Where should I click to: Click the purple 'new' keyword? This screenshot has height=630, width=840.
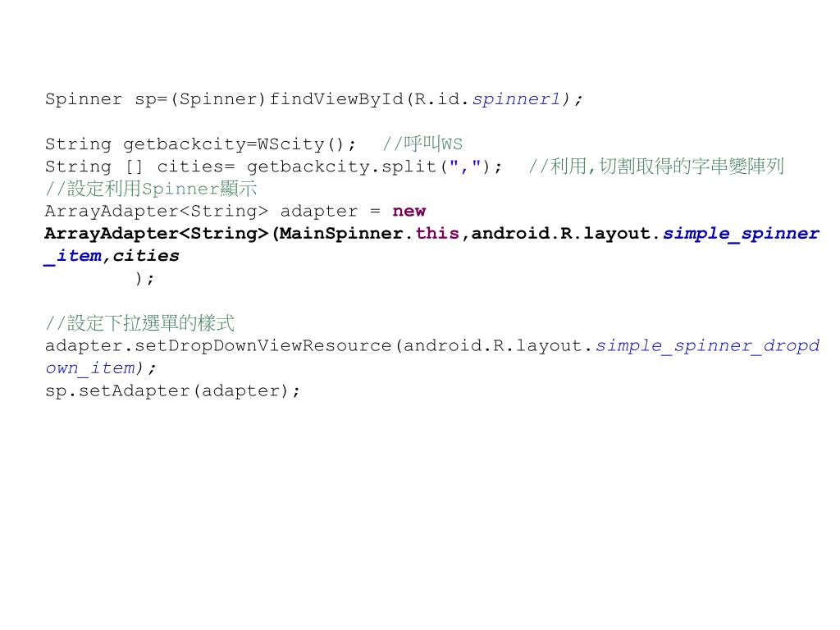coord(409,211)
